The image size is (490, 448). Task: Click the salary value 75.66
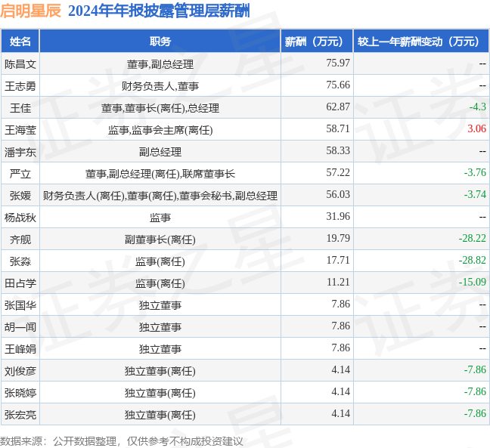[338, 85]
